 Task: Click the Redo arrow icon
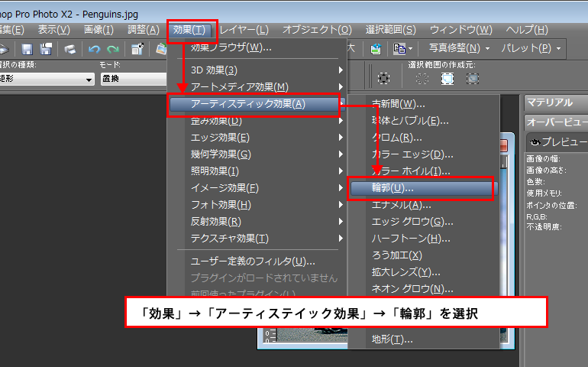(x=113, y=49)
